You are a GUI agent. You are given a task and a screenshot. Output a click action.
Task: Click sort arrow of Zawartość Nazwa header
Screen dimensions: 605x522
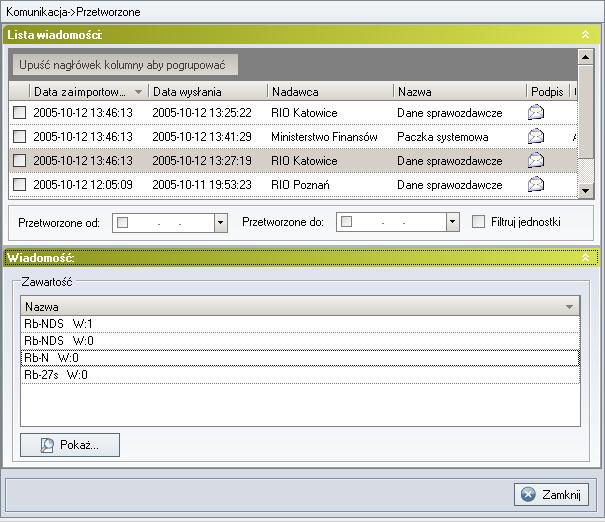pos(569,307)
